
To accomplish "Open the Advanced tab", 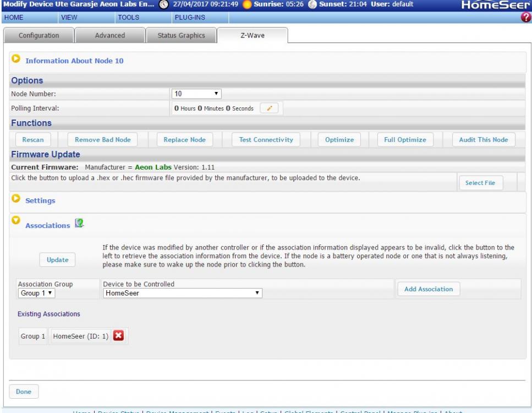I will 110,36.
